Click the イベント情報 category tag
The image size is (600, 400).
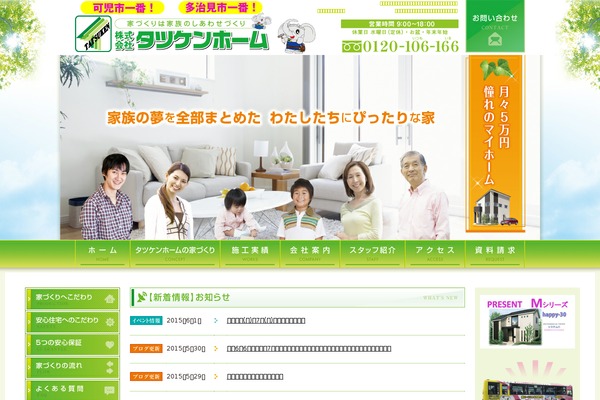(146, 320)
